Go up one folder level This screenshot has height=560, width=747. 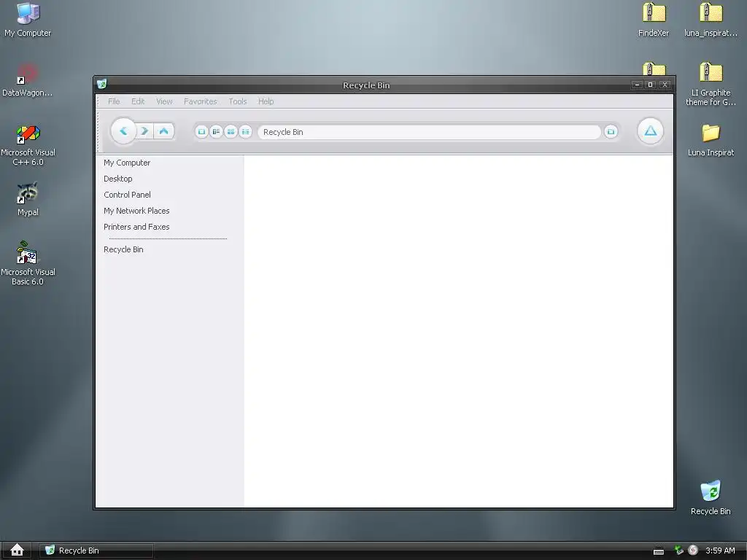[x=164, y=131]
